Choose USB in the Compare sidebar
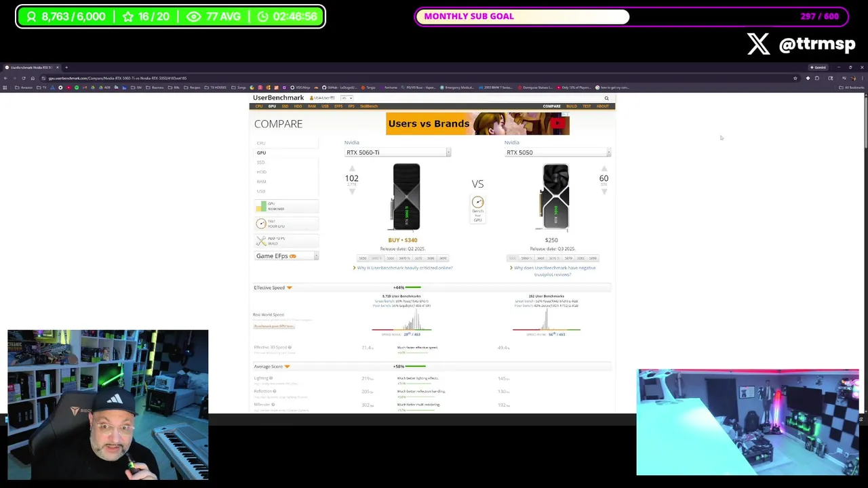The height and width of the screenshot is (488, 868). (261, 191)
